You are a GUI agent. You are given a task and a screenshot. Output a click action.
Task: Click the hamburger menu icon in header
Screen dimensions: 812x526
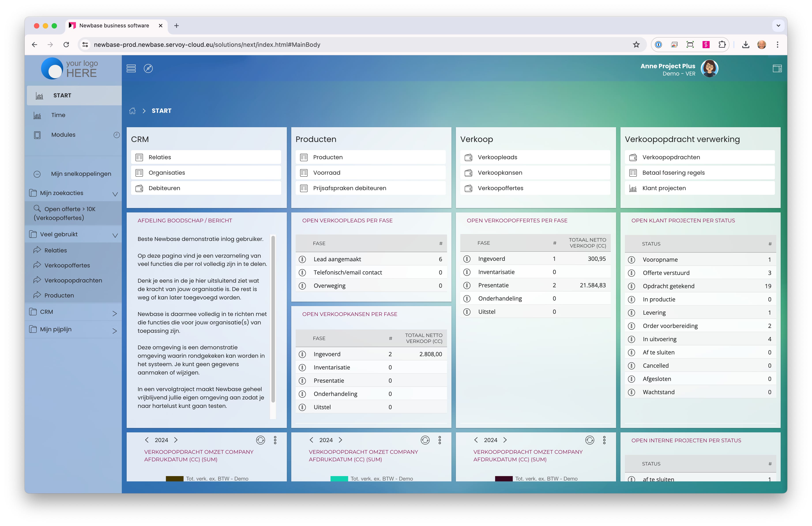131,68
